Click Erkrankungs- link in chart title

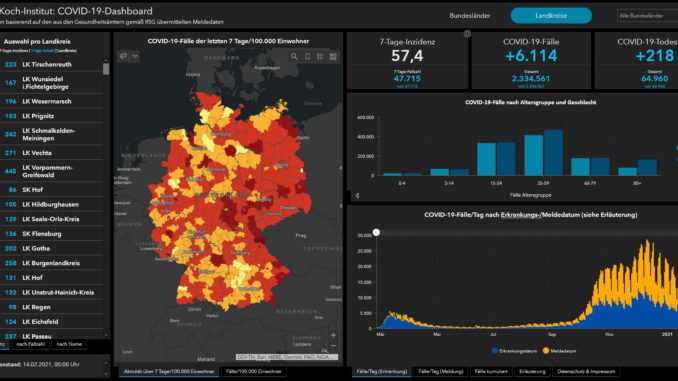(x=521, y=215)
